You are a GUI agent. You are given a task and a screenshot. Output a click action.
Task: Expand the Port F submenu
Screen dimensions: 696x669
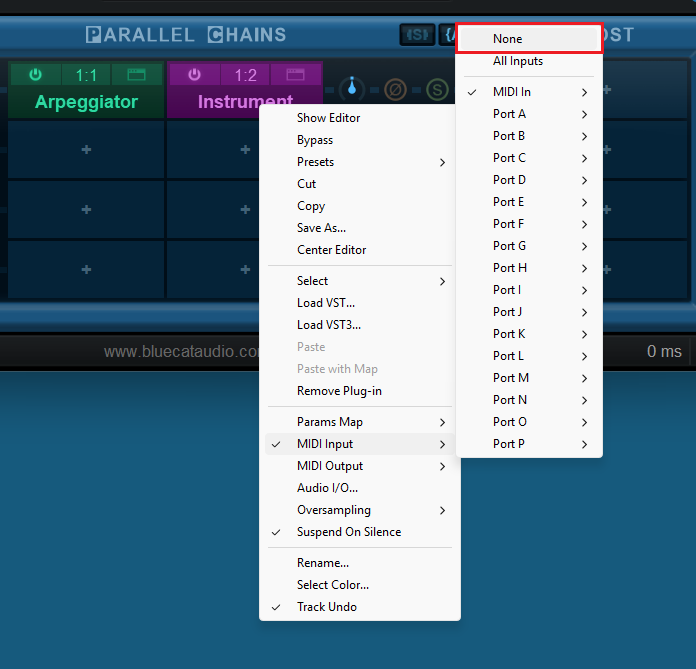(x=529, y=224)
